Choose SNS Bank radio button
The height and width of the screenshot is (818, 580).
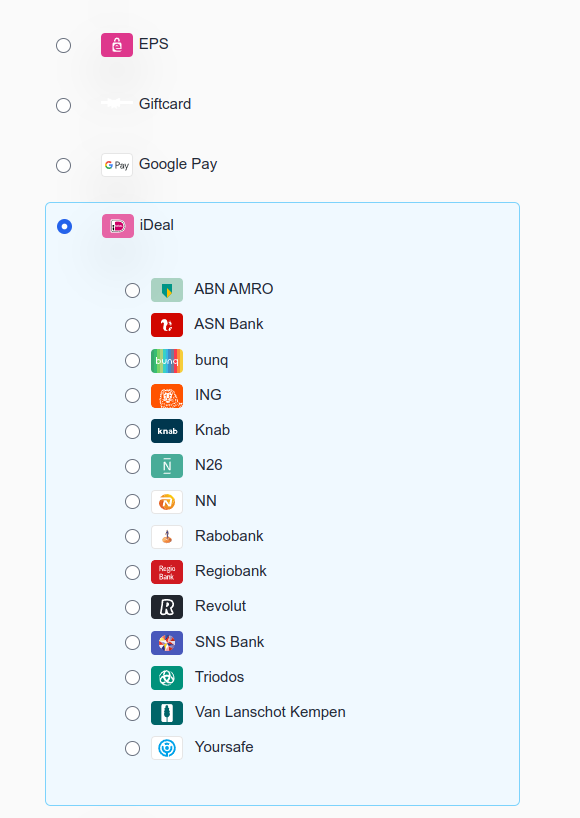pyautogui.click(x=132, y=642)
